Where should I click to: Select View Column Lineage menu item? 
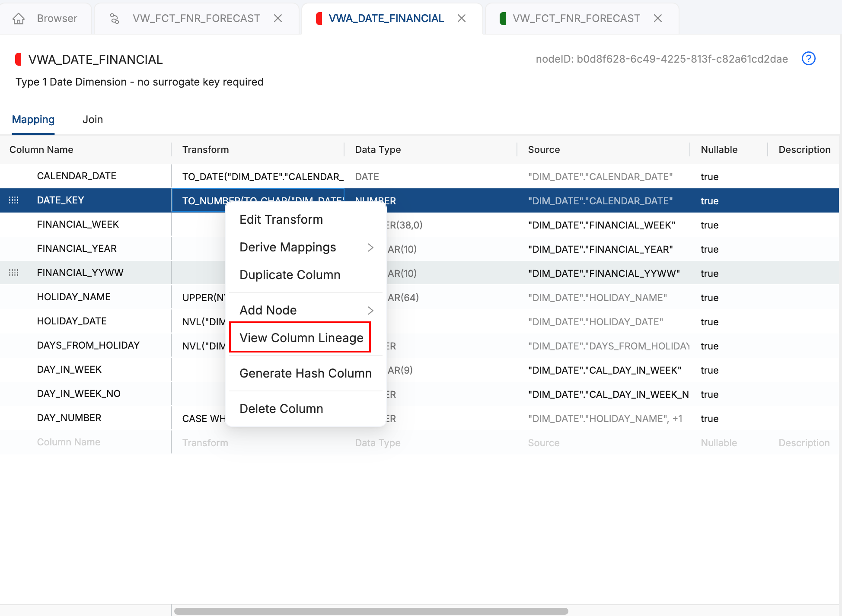301,338
